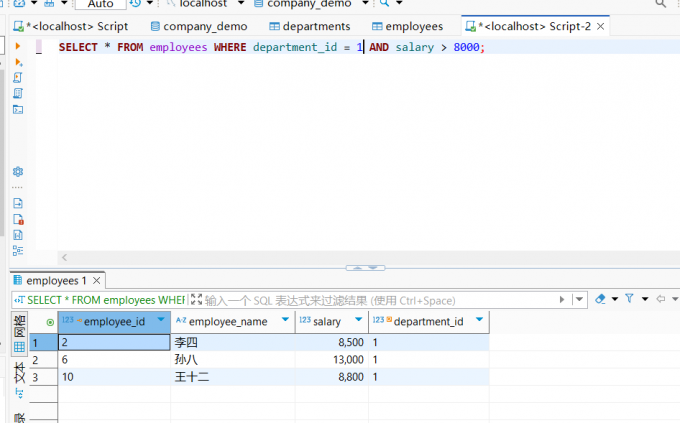
Task: Open the company_demo schema dropdown
Action: coord(365,3)
